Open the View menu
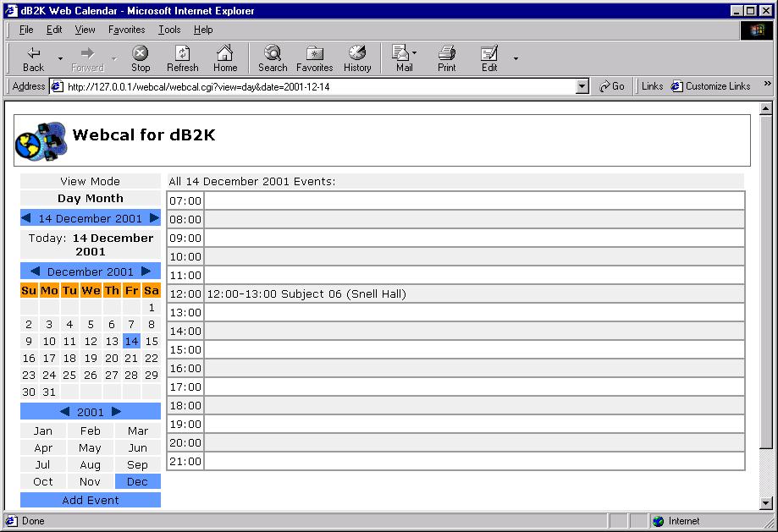 [85, 30]
